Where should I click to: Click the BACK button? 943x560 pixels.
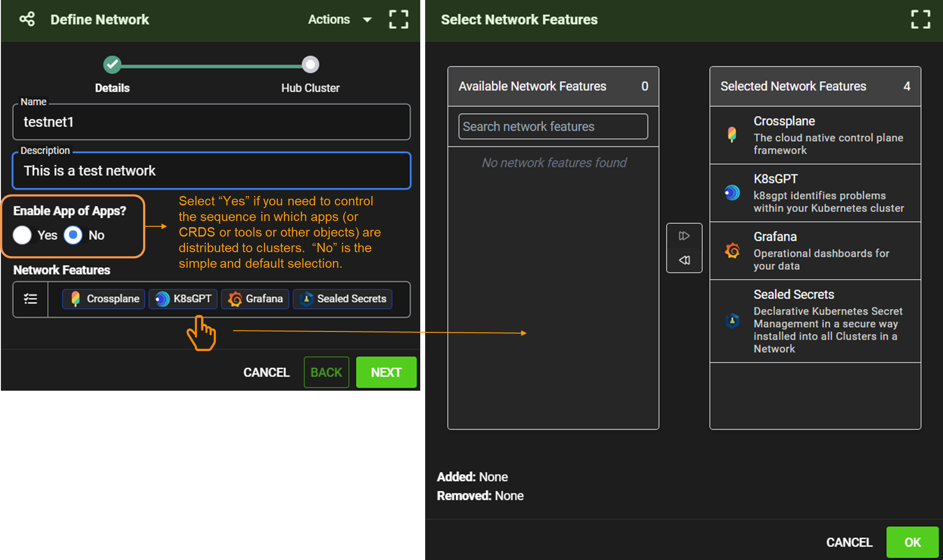point(326,372)
